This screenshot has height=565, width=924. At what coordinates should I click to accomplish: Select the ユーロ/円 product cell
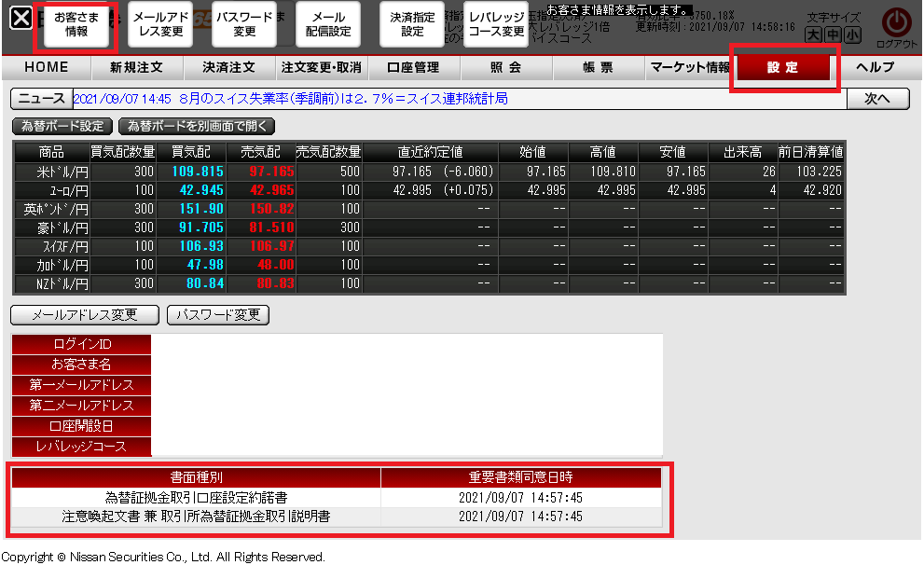[x=52, y=190]
